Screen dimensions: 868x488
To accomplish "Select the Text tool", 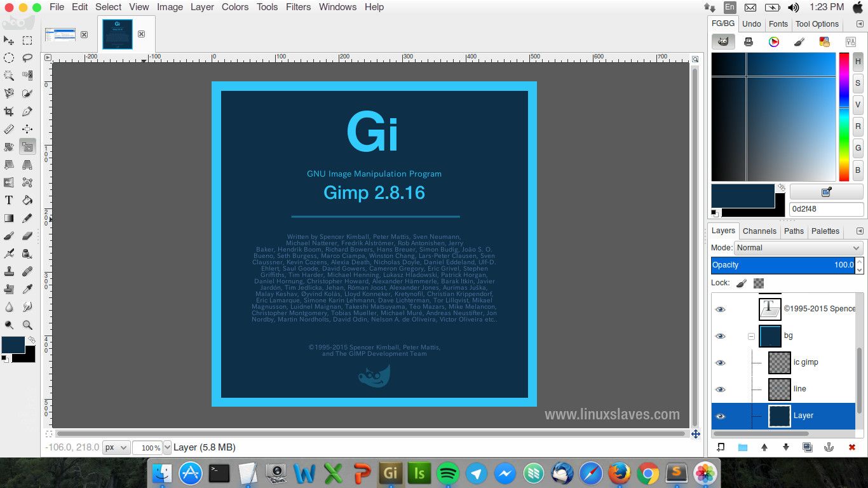I will (x=9, y=200).
